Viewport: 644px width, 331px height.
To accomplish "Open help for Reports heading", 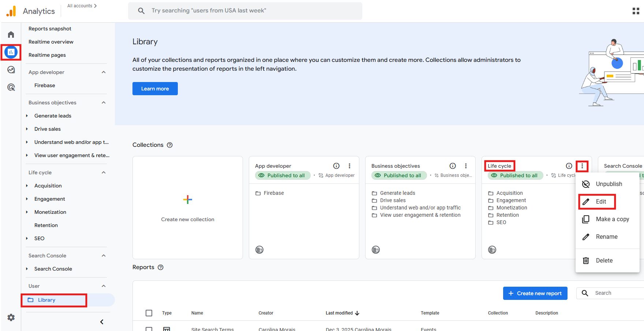I will [x=161, y=267].
